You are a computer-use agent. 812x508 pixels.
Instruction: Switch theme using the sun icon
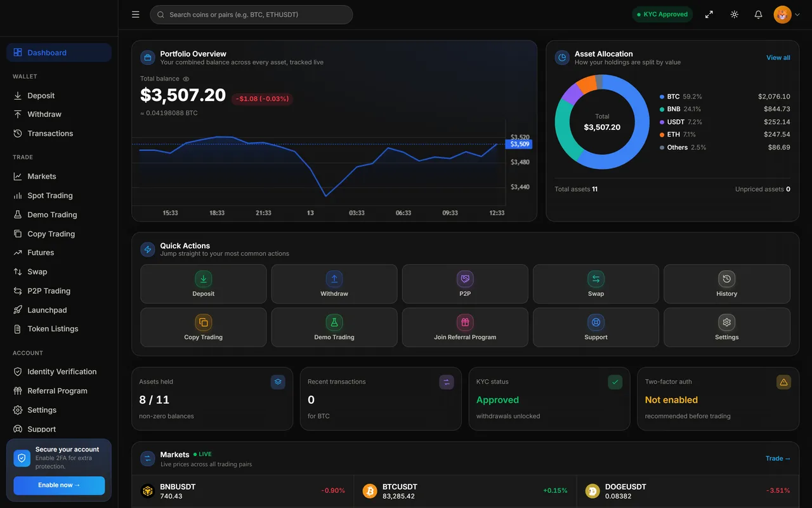(x=734, y=15)
